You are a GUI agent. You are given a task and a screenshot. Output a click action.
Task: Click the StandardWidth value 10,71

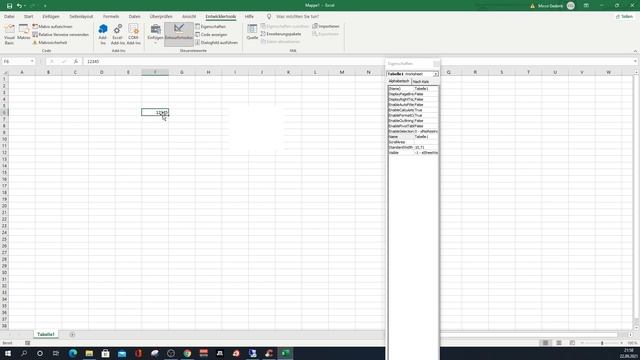[426, 147]
